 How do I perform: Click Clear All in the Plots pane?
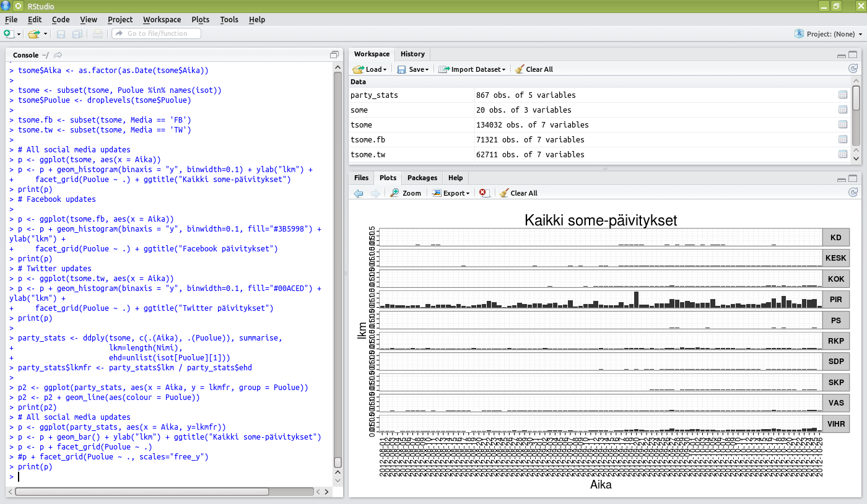[x=518, y=193]
